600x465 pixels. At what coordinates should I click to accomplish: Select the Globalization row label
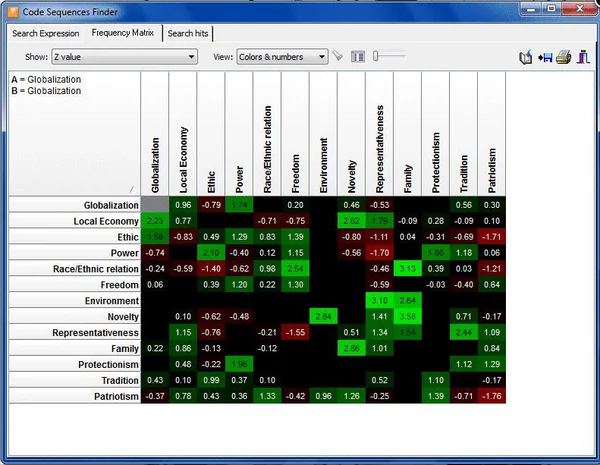point(75,205)
